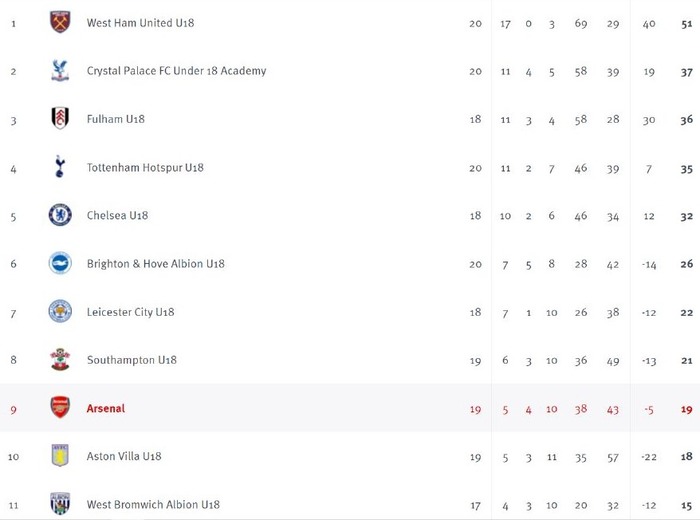Image resolution: width=700 pixels, height=520 pixels.
Task: Open Crystal Palace FC Under 18 Academy link
Action: pyautogui.click(x=176, y=71)
